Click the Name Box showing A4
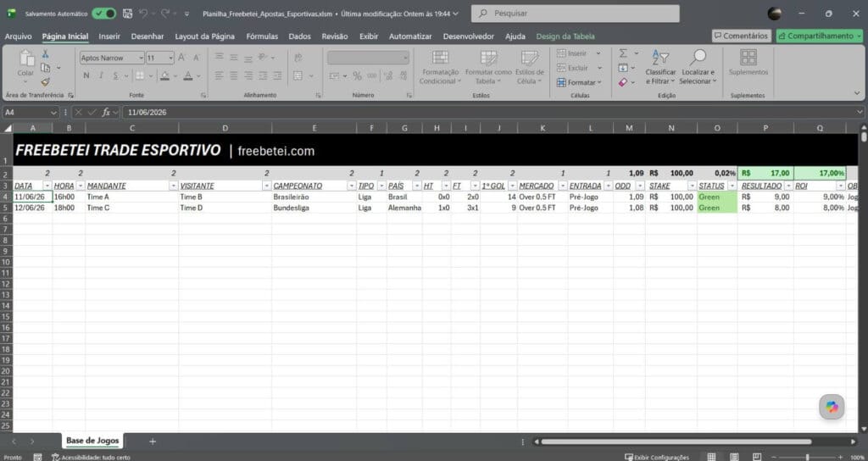 (31, 113)
